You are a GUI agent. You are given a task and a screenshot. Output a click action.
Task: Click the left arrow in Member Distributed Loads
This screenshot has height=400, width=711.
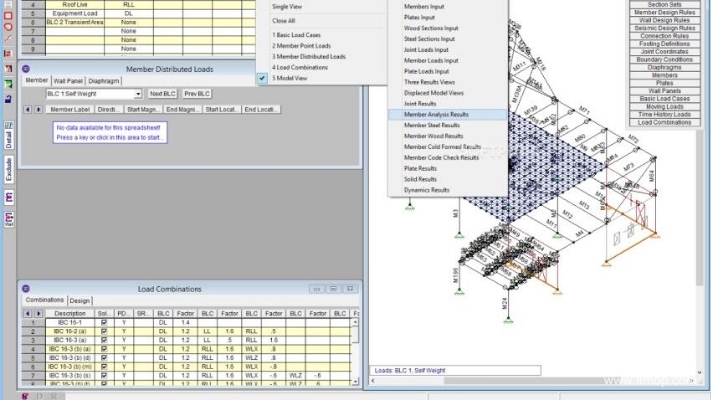click(x=28, y=109)
